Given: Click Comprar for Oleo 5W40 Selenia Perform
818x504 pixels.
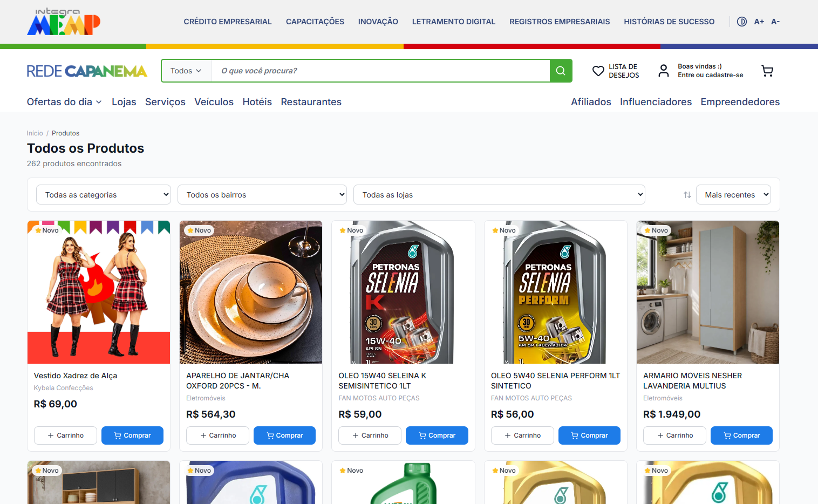Looking at the screenshot, I should tap(589, 435).
